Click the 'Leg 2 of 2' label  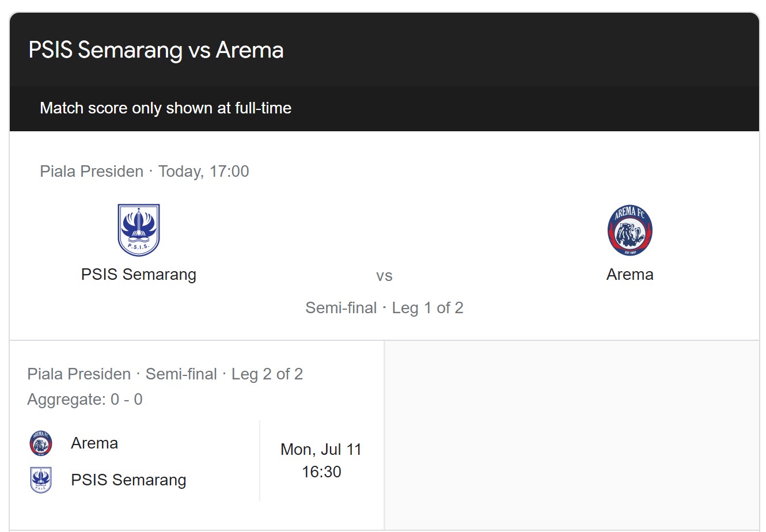(267, 374)
